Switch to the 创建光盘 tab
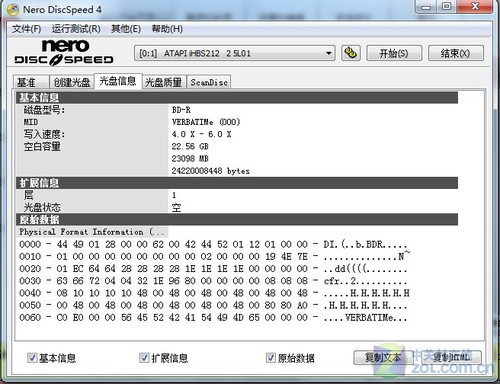This screenshot has width=500, height=384. pos(72,82)
